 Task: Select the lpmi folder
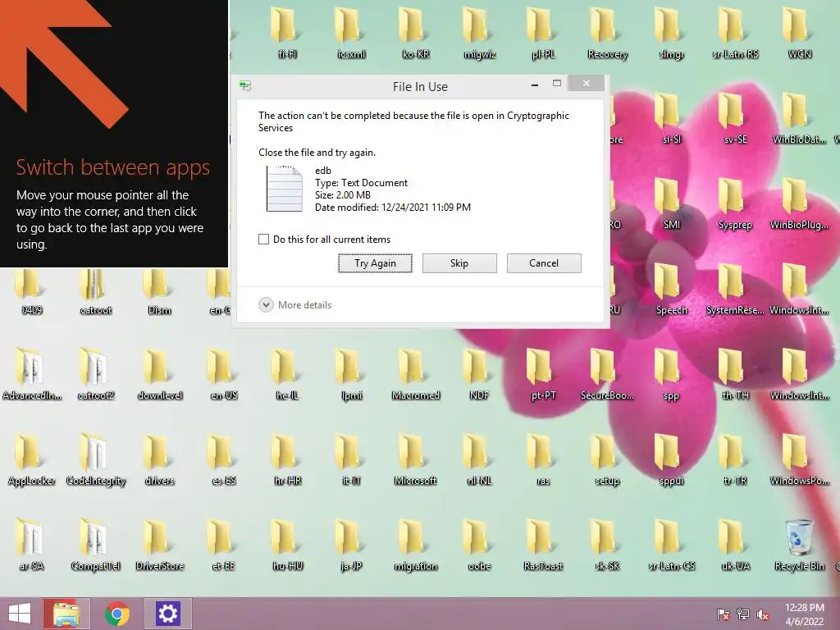click(351, 374)
